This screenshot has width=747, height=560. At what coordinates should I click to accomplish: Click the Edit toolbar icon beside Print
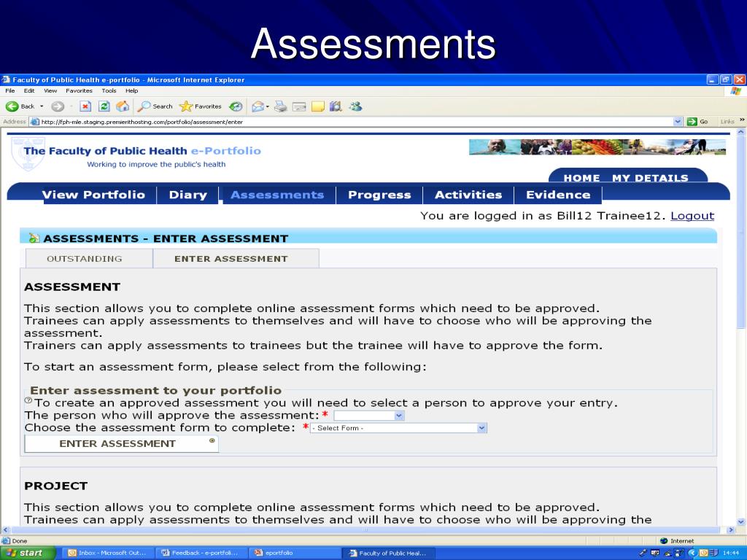pyautogui.click(x=298, y=106)
